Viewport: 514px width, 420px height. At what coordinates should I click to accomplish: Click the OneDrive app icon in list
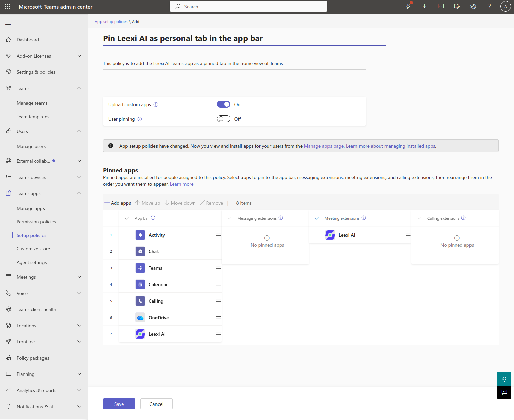140,318
